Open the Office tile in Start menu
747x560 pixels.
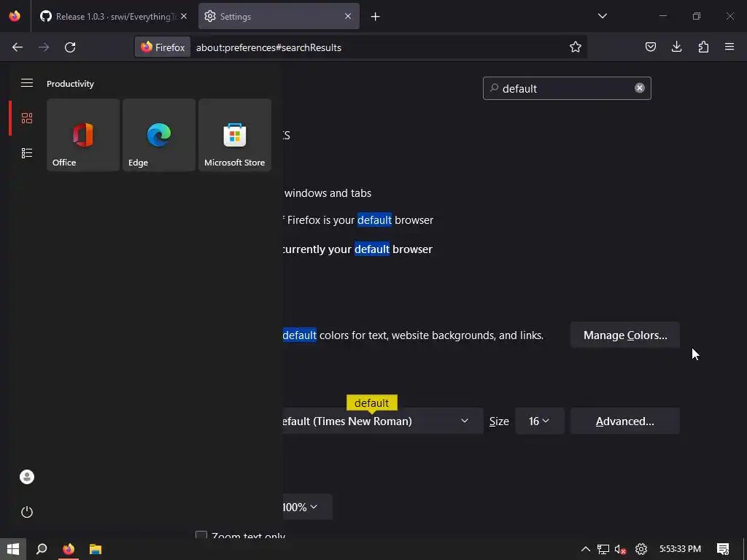pos(83,135)
